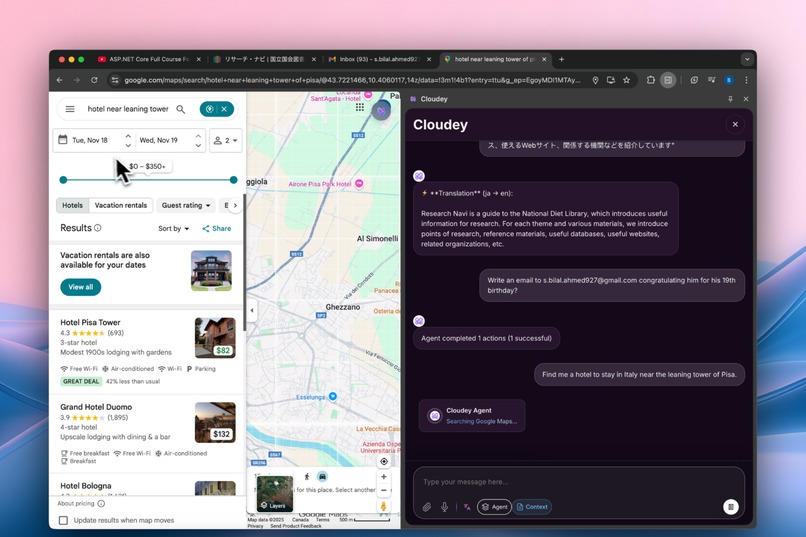Image resolution: width=806 pixels, height=537 pixels.
Task: Bookmark this page with the star icon
Action: (626, 80)
